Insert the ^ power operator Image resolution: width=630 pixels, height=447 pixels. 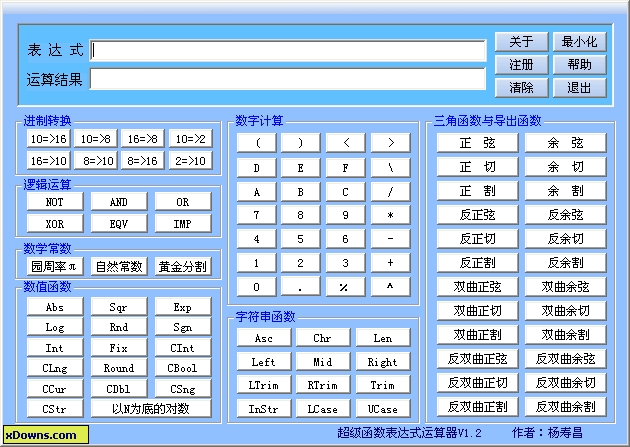[391, 287]
